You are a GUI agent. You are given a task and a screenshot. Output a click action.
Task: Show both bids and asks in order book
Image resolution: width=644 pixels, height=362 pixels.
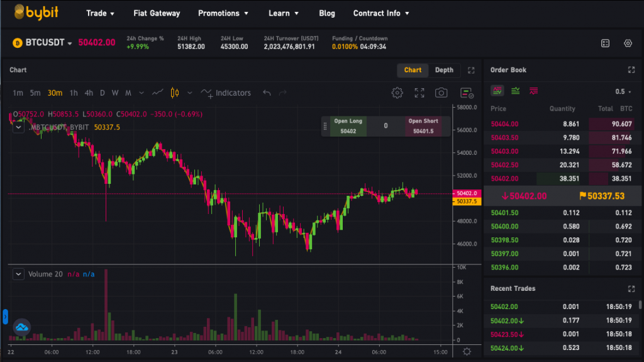coord(497,91)
